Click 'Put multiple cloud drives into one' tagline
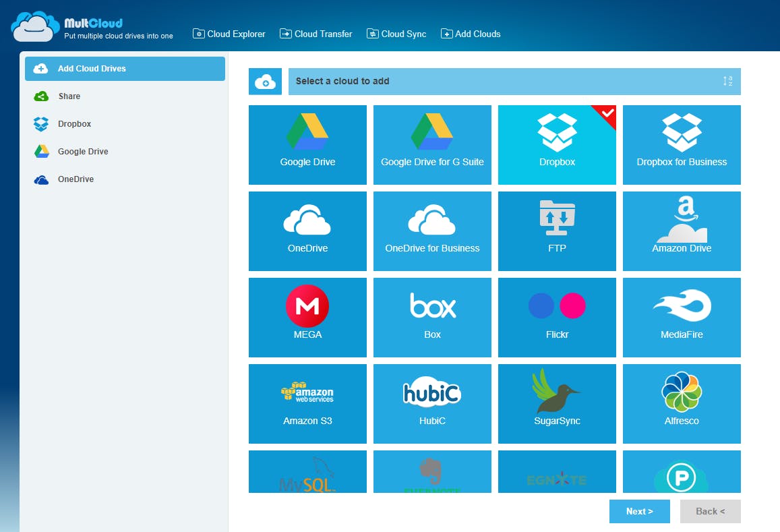Image resolution: width=780 pixels, height=532 pixels. (x=119, y=36)
